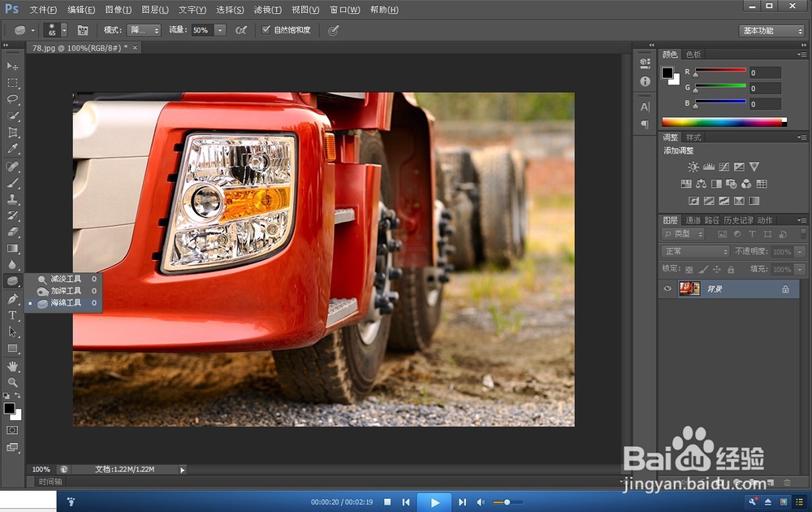Add a Color Balance adjustment
Viewport: 812px width, 512px height.
coord(702,184)
